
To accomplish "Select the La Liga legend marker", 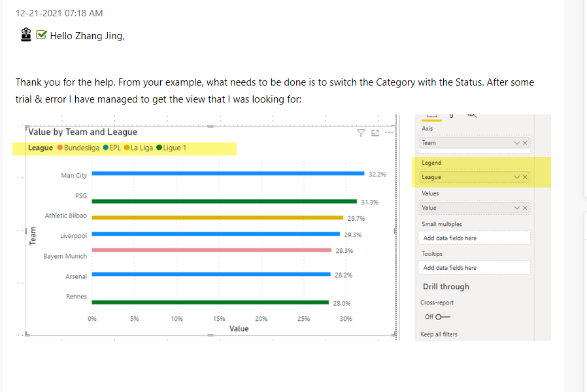I will [x=127, y=148].
